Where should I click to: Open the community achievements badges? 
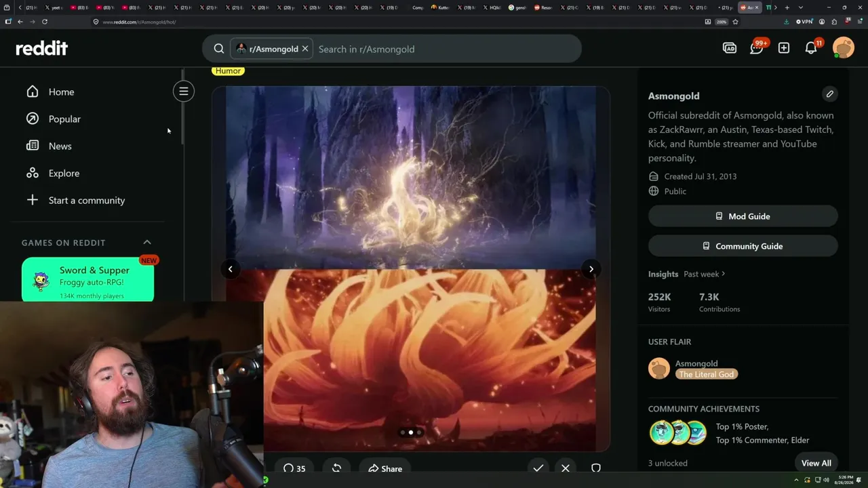[x=678, y=433]
